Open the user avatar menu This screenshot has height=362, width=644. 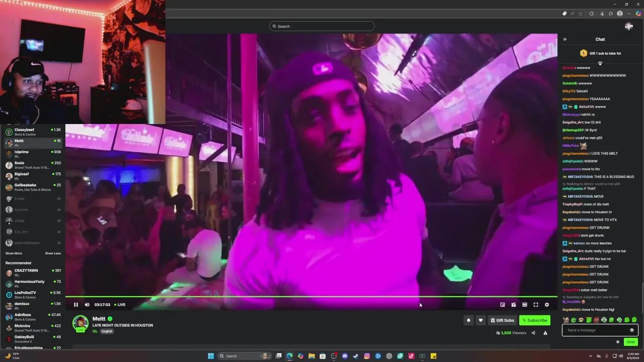[628, 26]
